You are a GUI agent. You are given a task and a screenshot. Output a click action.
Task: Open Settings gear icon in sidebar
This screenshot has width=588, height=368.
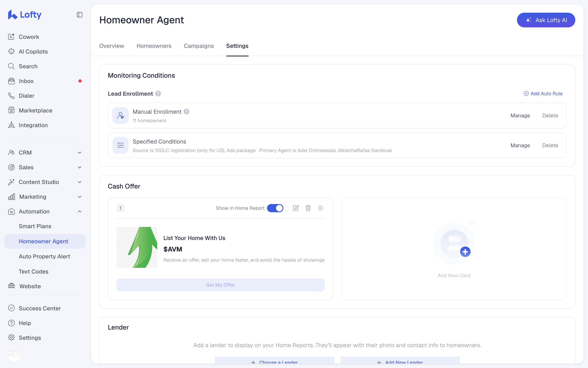tap(11, 338)
